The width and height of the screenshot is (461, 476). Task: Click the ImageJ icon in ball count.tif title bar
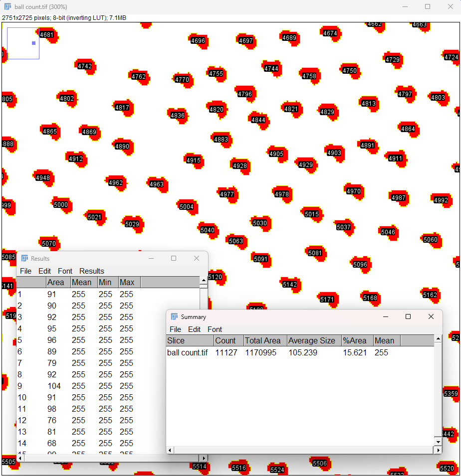click(x=8, y=7)
